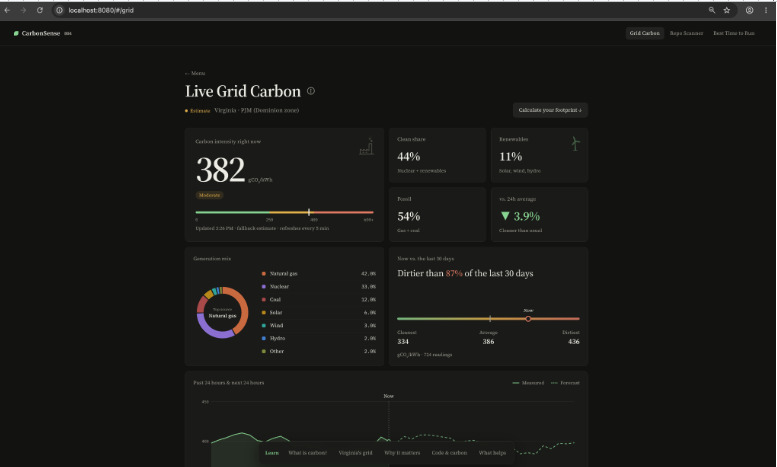Click the generation mix donut chart center
Screen dimensions: 777x467
(x=222, y=313)
